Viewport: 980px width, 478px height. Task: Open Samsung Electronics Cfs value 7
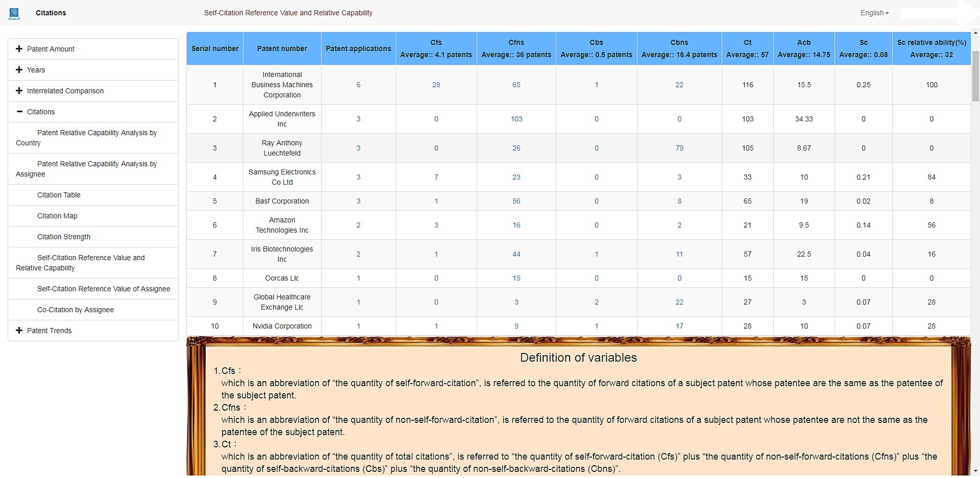436,177
